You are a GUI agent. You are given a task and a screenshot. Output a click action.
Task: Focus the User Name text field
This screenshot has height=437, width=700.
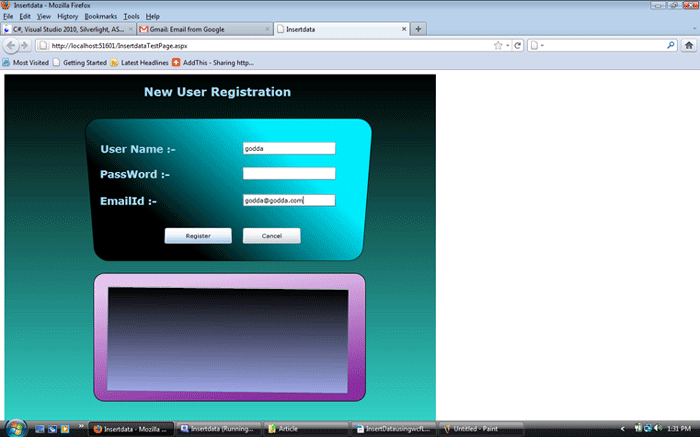point(289,148)
